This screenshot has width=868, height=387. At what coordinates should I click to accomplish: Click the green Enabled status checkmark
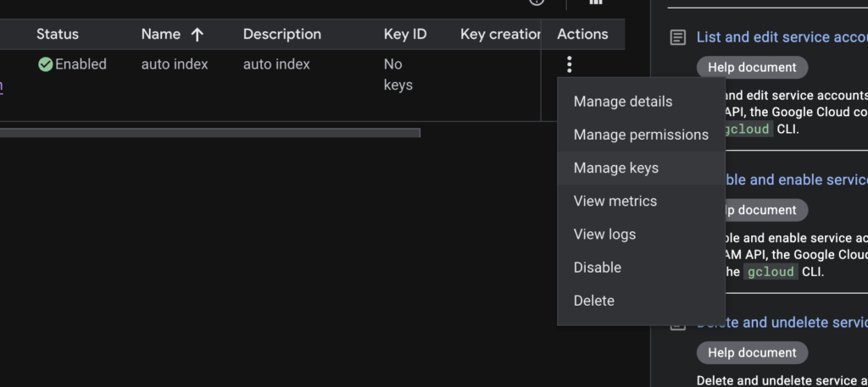[46, 64]
